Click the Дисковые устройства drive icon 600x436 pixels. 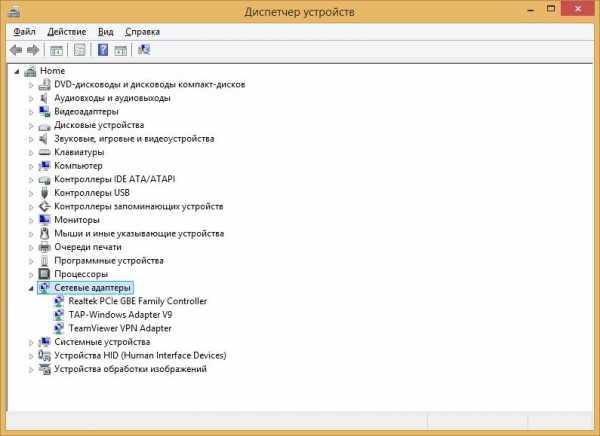44,126
